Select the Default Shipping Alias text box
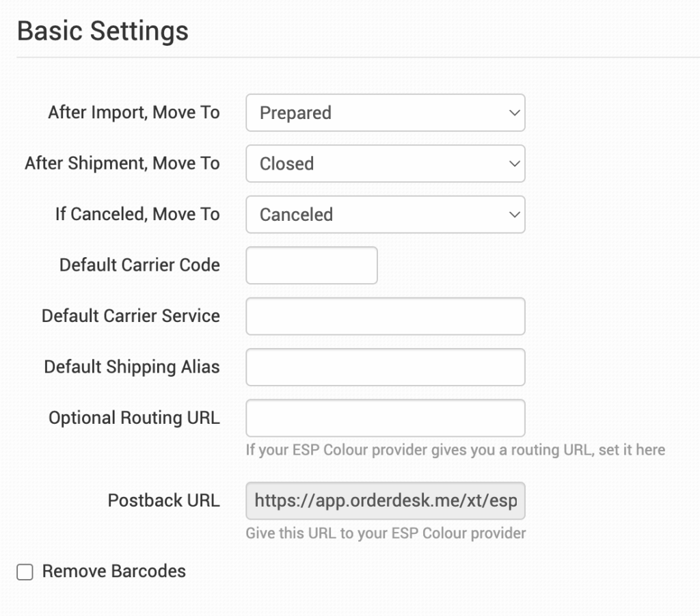Viewport: 700px width, 616px height. pos(385,367)
